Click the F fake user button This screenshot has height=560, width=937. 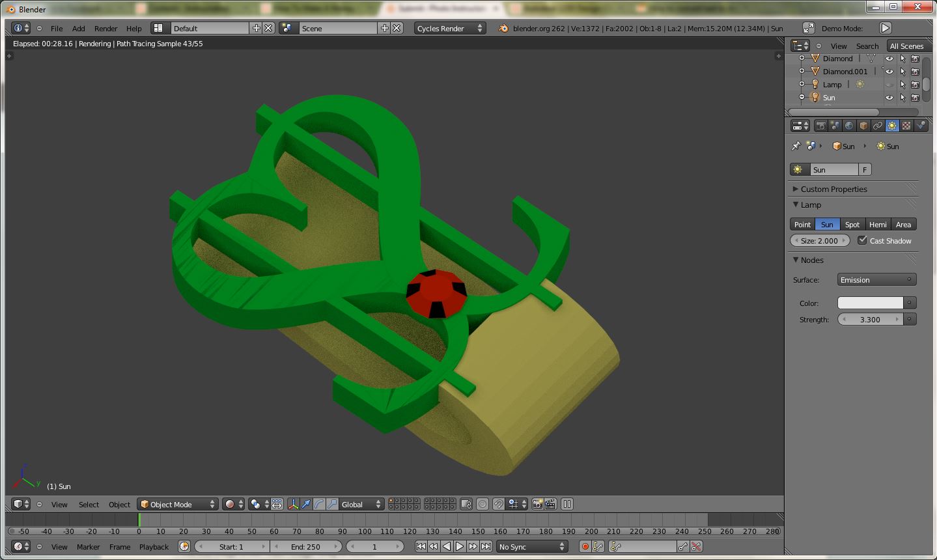click(865, 169)
